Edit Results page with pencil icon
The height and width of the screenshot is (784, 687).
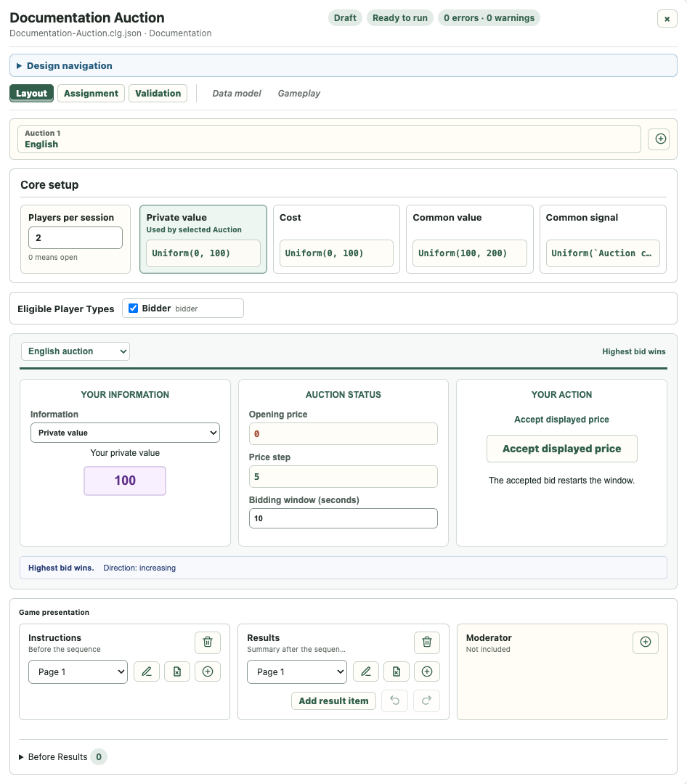(366, 671)
